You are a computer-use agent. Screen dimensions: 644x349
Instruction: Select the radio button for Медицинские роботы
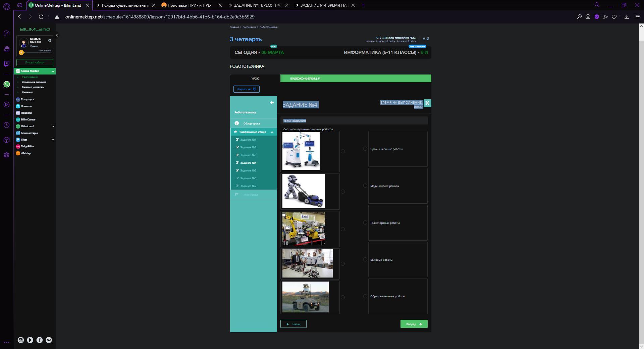(365, 186)
